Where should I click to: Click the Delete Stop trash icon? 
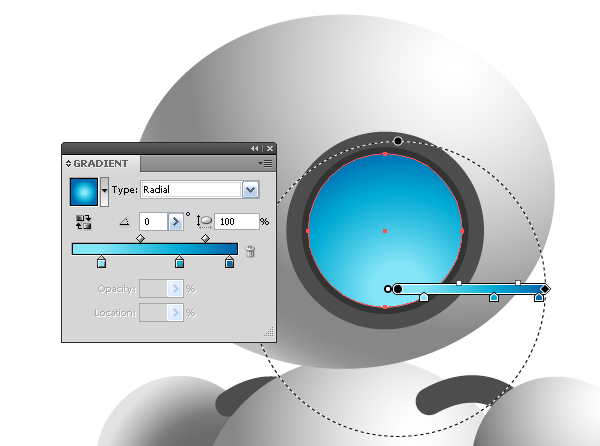(250, 251)
